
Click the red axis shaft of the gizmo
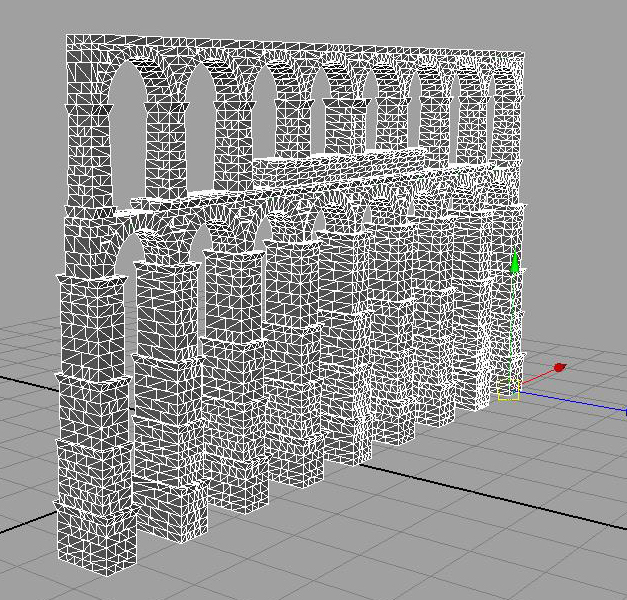click(x=535, y=377)
